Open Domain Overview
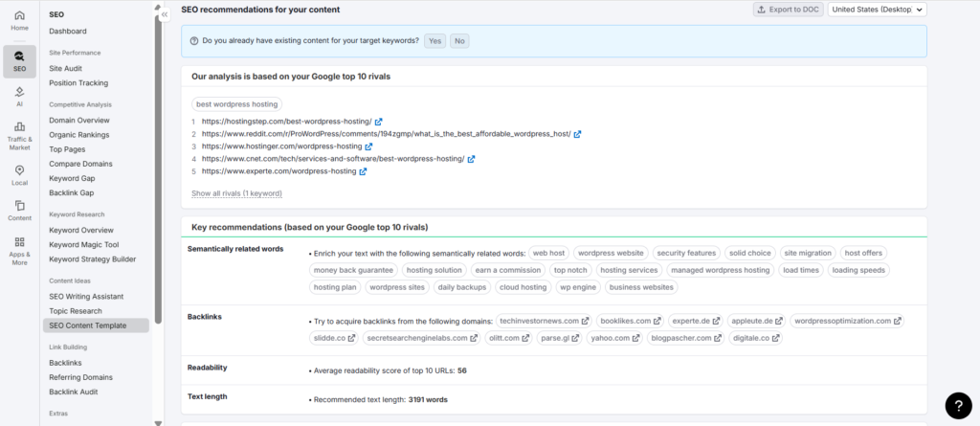980x426 pixels. pyautogui.click(x=79, y=120)
